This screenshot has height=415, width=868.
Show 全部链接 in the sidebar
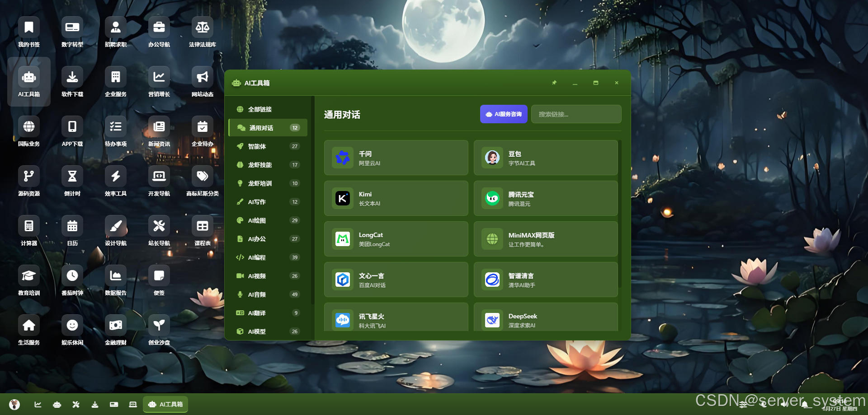click(268, 109)
